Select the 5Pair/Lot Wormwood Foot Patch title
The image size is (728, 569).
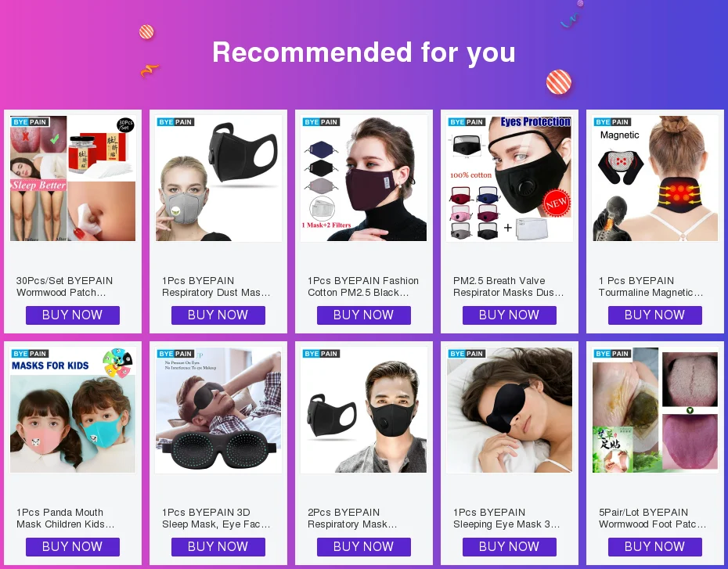652,518
